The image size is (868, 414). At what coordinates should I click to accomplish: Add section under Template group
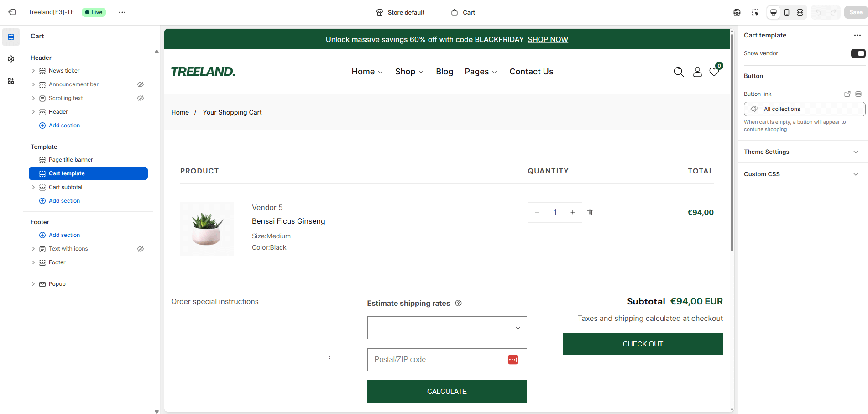pos(60,201)
